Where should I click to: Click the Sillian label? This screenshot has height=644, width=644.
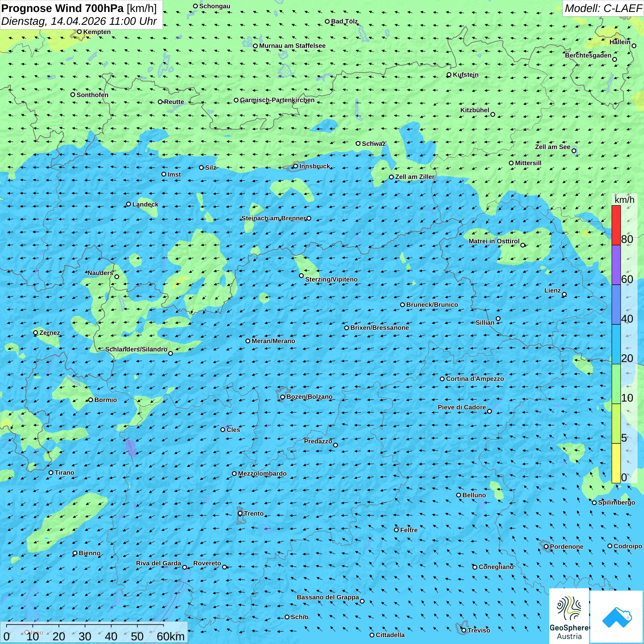click(485, 322)
